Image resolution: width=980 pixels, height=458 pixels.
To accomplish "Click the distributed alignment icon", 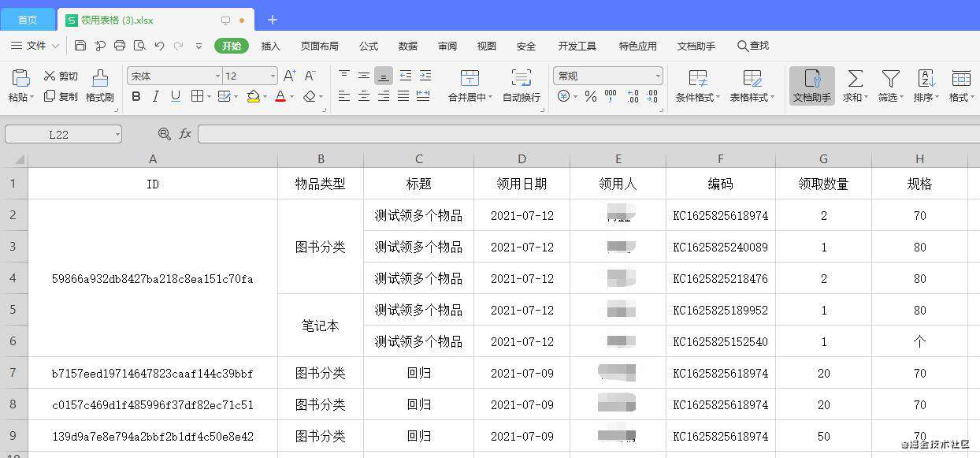I will click(423, 96).
